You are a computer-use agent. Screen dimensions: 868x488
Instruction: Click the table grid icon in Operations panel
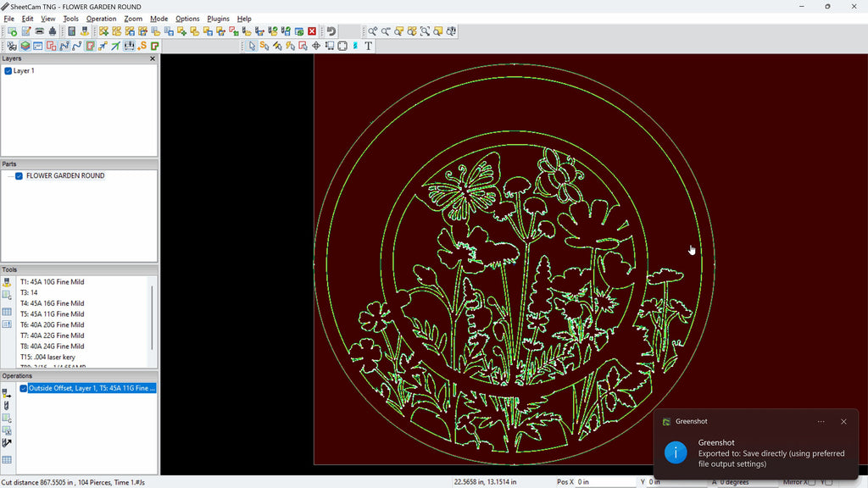(x=7, y=460)
